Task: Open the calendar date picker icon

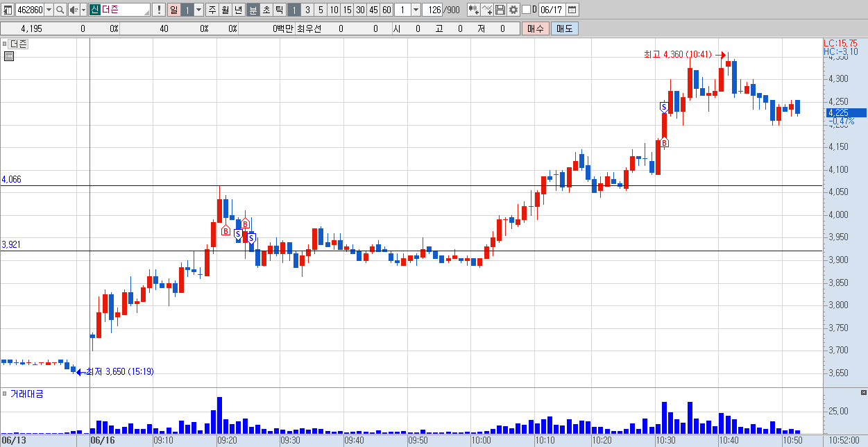Action: click(x=572, y=10)
